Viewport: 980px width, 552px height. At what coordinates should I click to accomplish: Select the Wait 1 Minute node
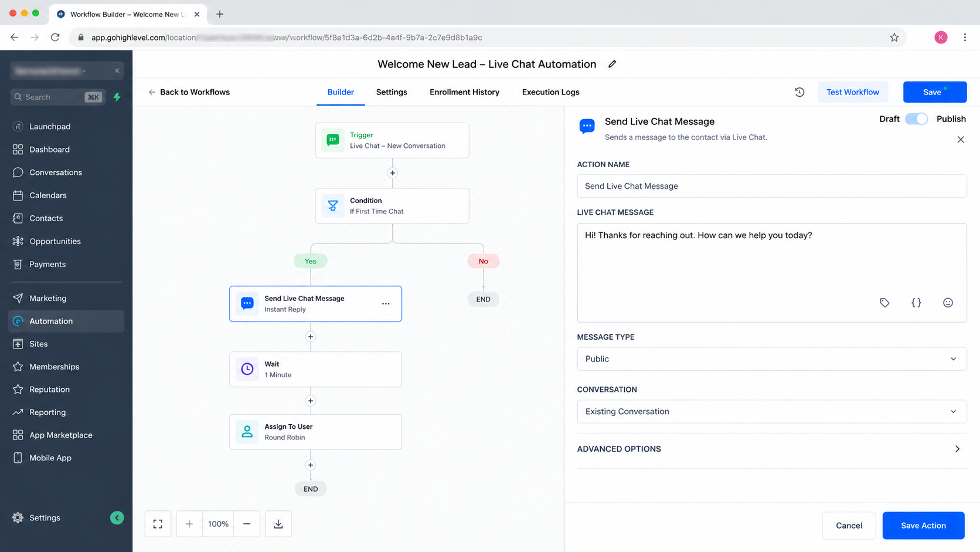pos(315,370)
